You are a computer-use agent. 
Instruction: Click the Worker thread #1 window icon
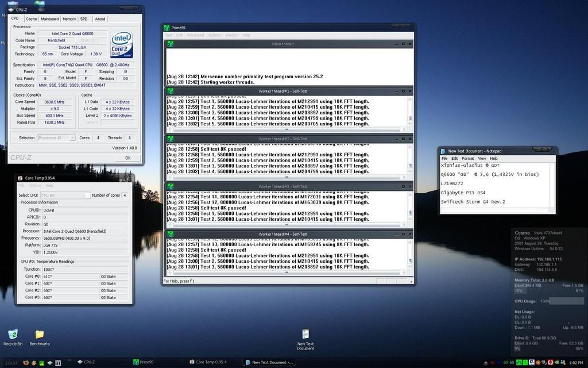[x=170, y=91]
